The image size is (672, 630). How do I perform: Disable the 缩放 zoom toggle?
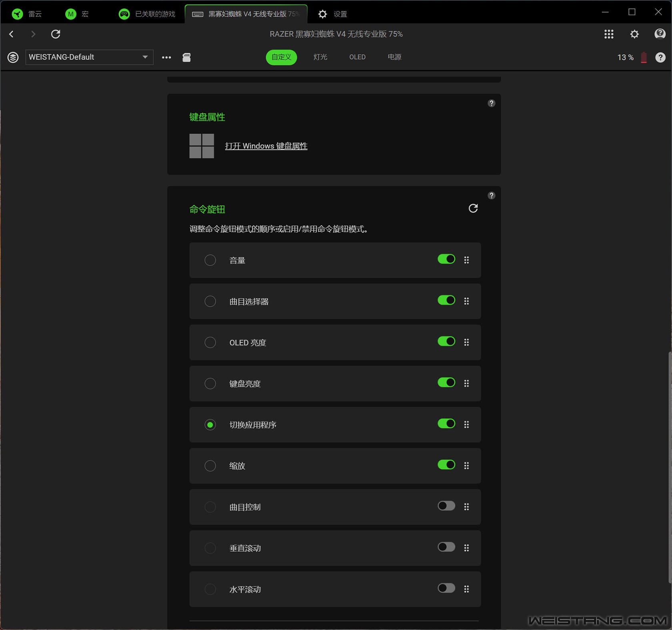[446, 465]
